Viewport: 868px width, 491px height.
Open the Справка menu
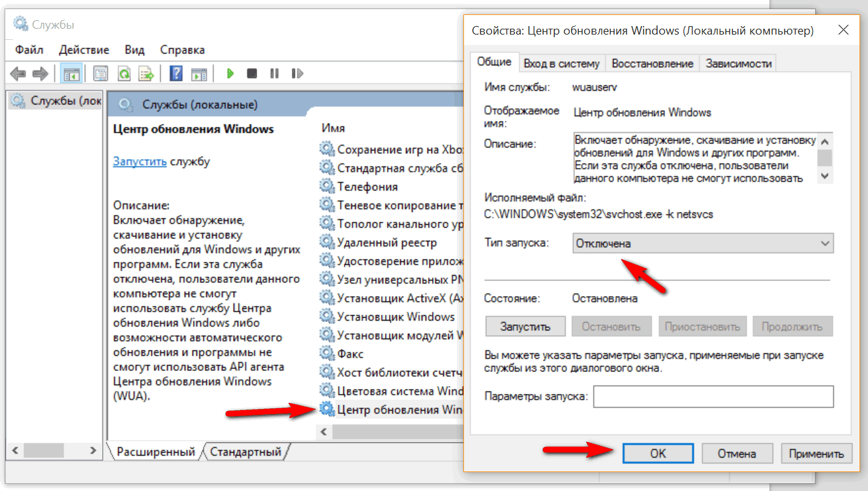182,50
